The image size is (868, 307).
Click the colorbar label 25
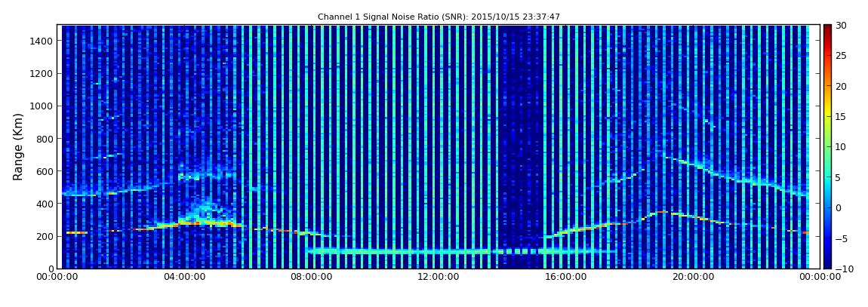point(841,57)
